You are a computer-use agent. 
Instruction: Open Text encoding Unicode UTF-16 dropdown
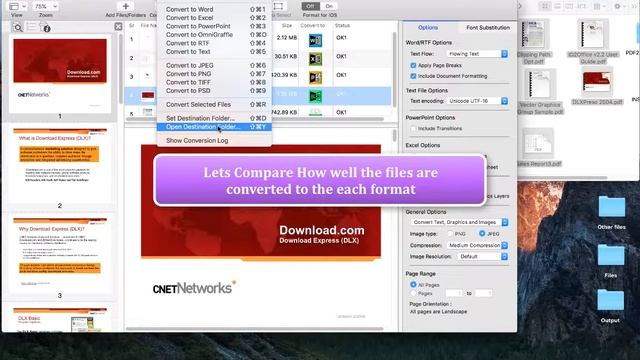coord(477,101)
